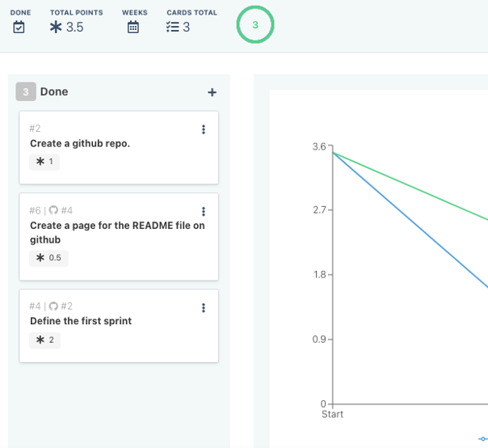
Task: Click the 3.6 y-axis label
Action: point(319,146)
